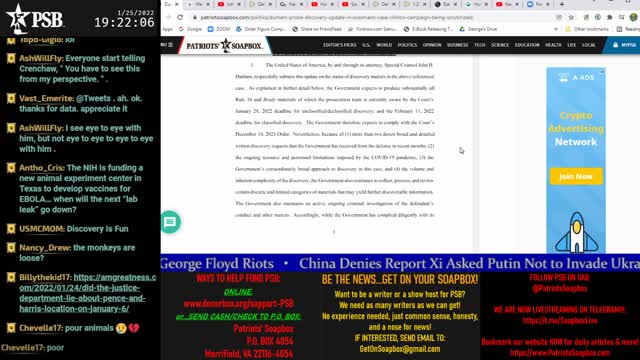
Task: Click the Patriots' Soapbox site logo
Action: 224,45
